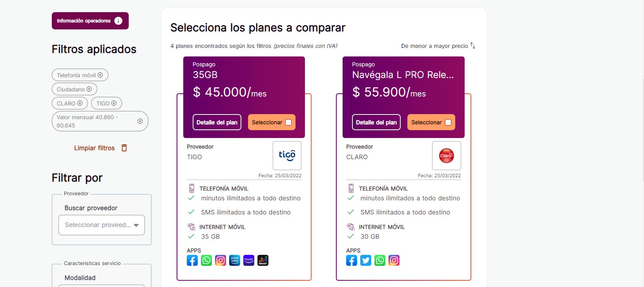This screenshot has width=644, height=287.
Task: Click the Twitter icon on the Navégala plan
Action: [x=365, y=260]
